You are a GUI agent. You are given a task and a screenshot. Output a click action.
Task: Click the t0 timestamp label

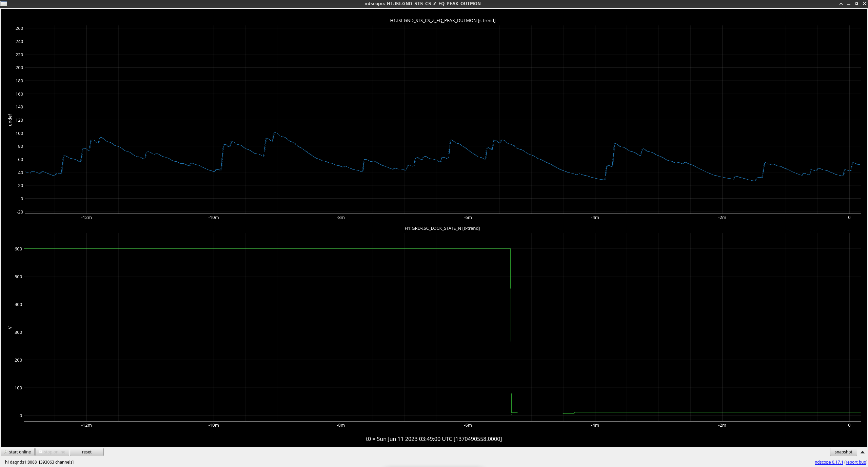point(434,439)
